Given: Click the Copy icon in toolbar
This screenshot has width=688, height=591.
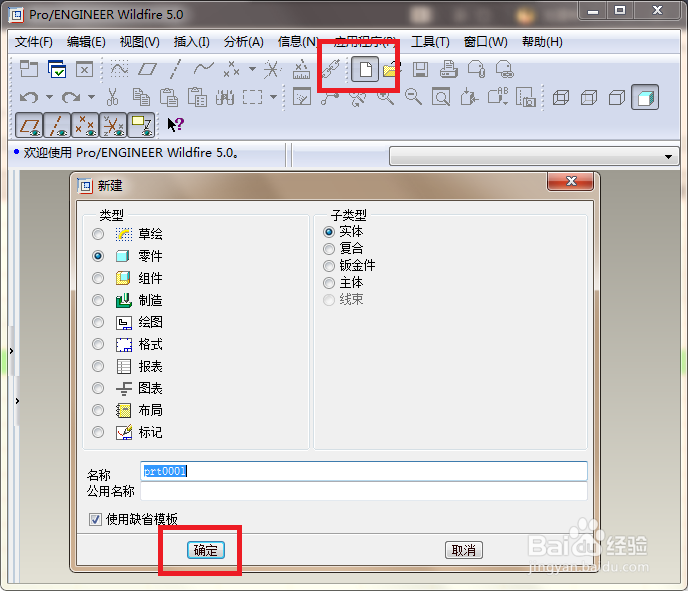Looking at the screenshot, I should click(141, 97).
